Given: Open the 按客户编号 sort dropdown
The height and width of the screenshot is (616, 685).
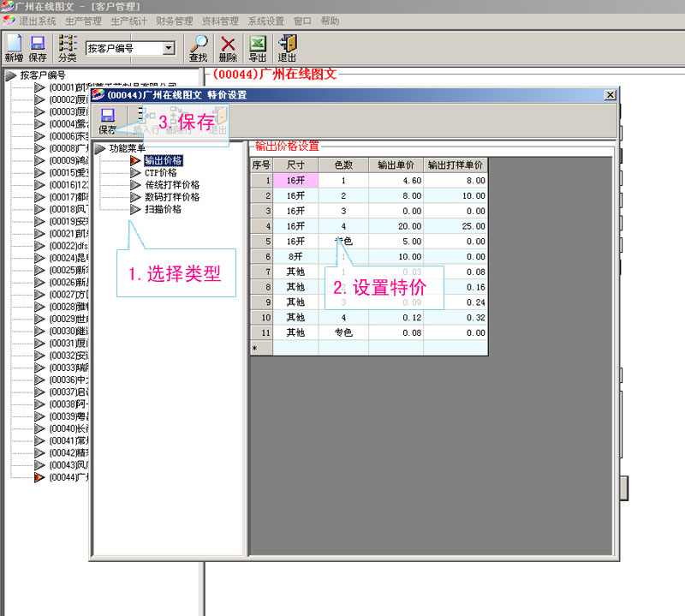Looking at the screenshot, I should click(x=169, y=48).
